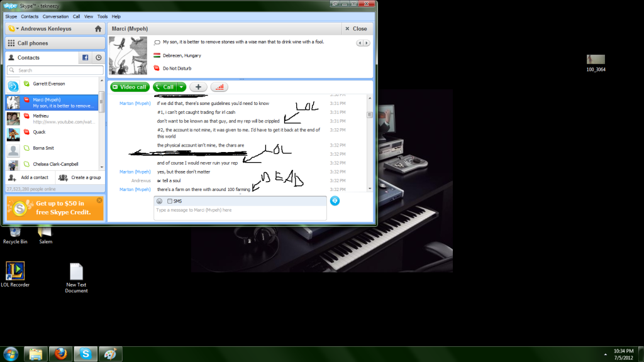Open the Call menu

pos(76,16)
